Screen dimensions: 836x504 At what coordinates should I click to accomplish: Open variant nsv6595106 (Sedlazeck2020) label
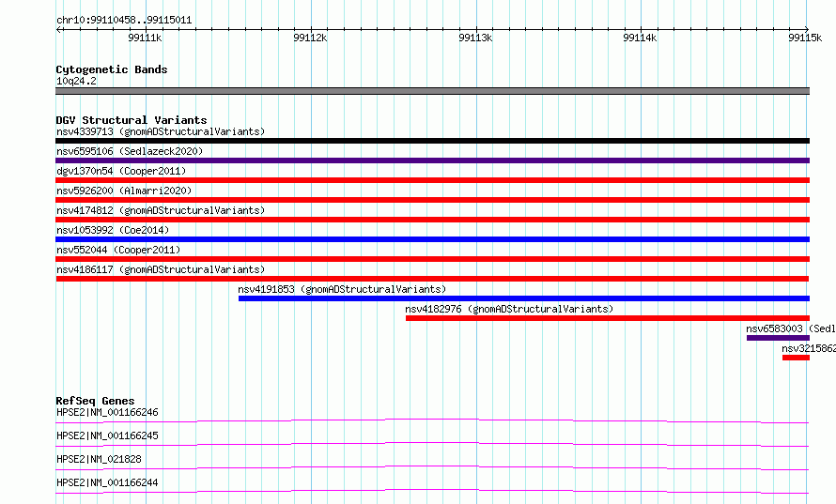tap(130, 151)
